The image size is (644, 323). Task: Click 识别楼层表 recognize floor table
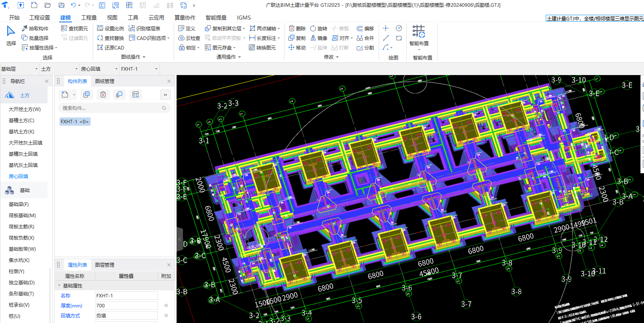click(x=144, y=28)
